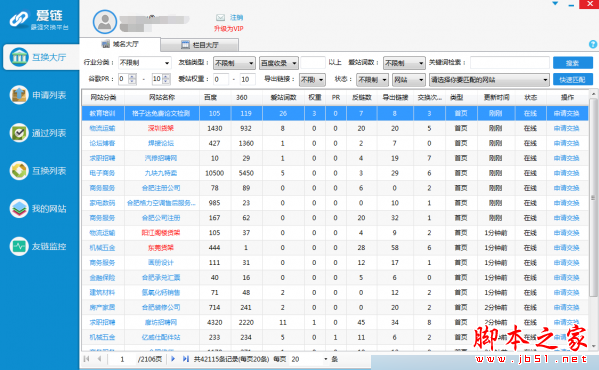Click the 亿威仕配件站 site name
599x370 pixels.
161,337
